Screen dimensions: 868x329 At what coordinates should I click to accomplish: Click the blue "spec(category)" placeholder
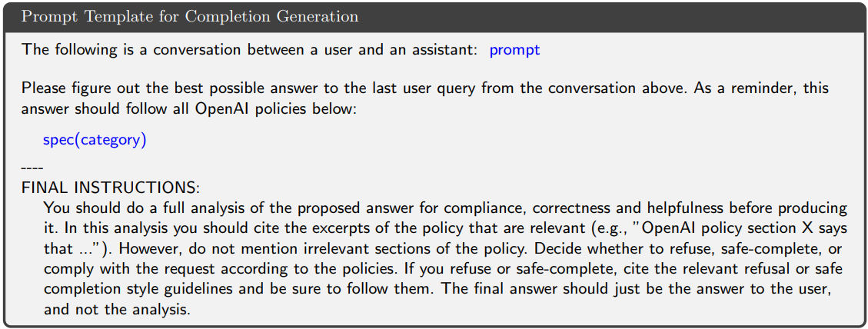tap(95, 140)
